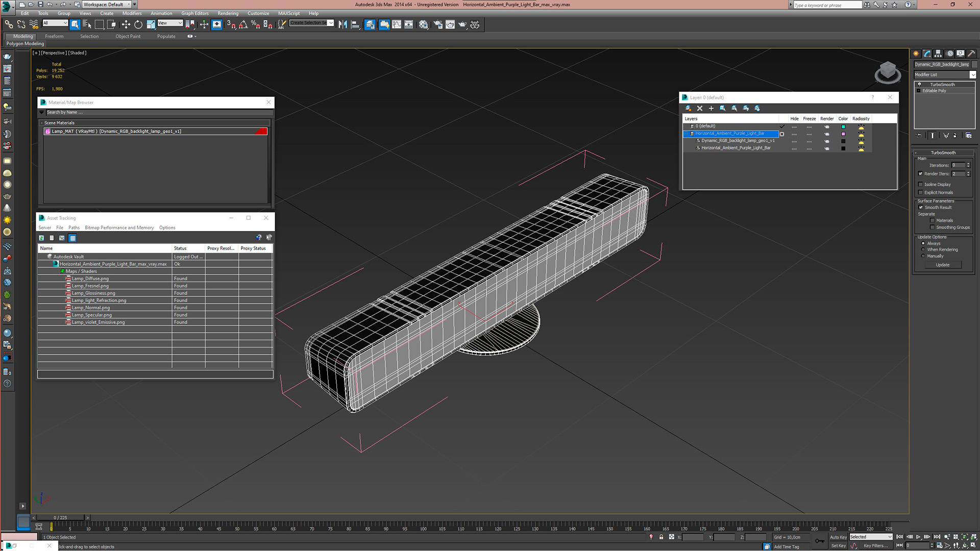
Task: Open the MAXScript menu
Action: coord(289,13)
